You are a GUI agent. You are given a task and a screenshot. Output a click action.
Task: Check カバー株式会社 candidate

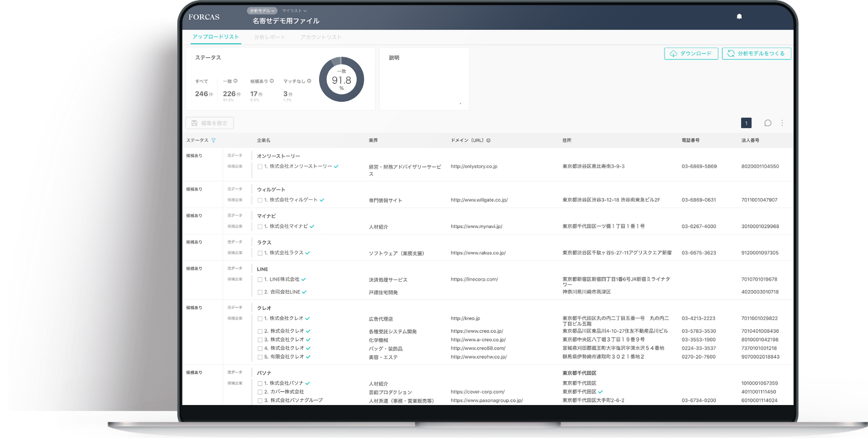(260, 392)
